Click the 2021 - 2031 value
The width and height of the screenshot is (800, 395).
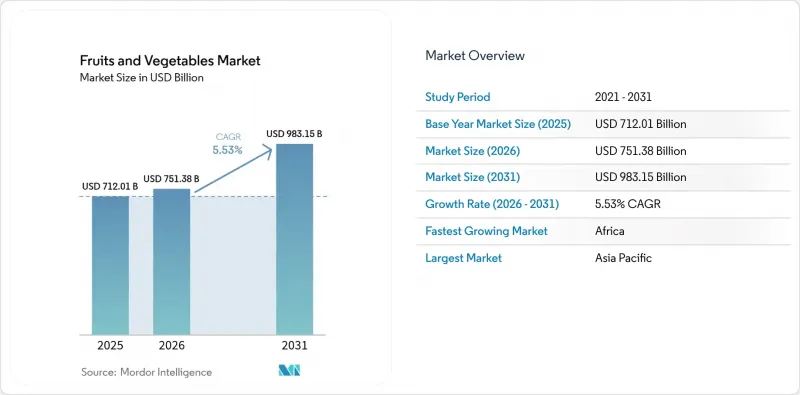click(x=623, y=97)
